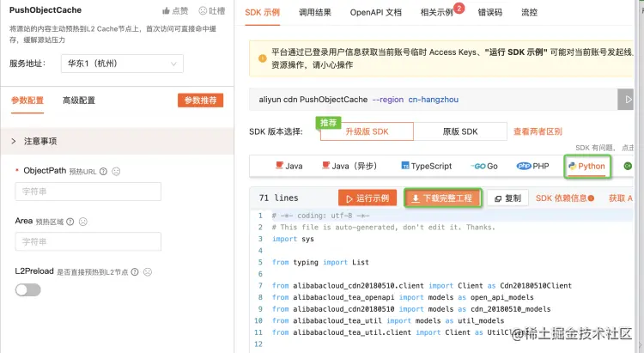The width and height of the screenshot is (644, 353).
Task: Open the 相关示例 tab
Action: pyautogui.click(x=436, y=13)
